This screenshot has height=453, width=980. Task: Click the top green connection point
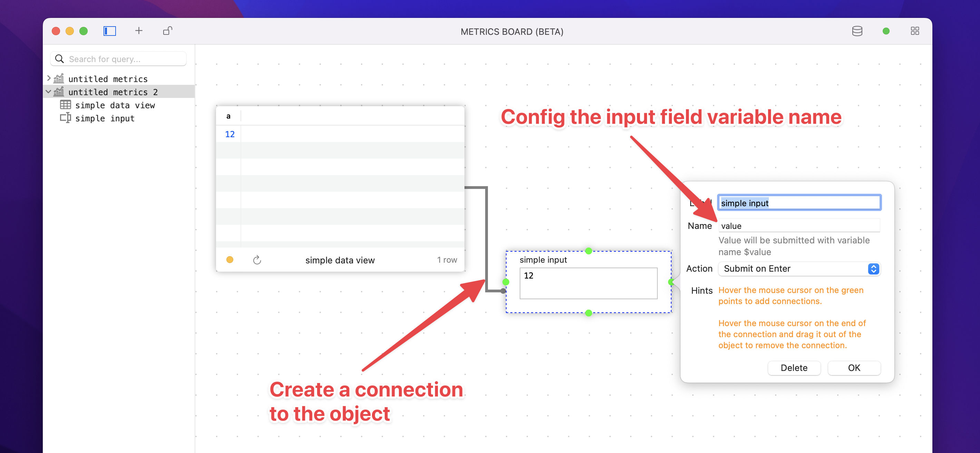(589, 251)
